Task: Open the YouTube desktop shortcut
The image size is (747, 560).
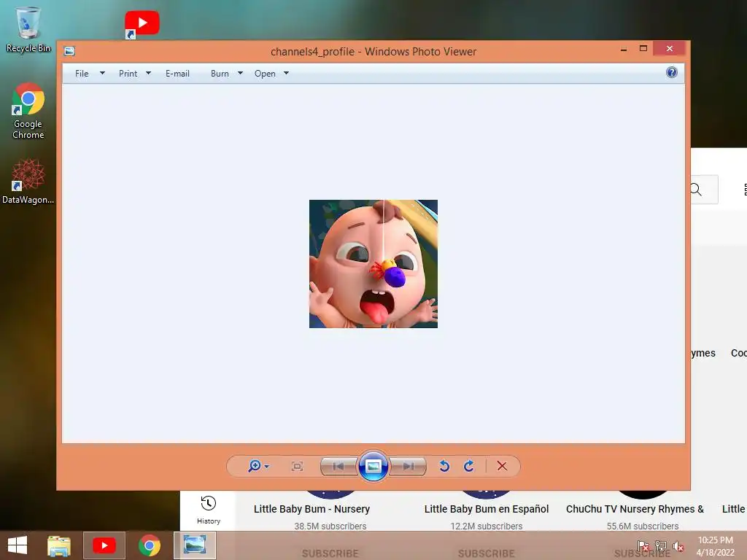Action: coord(142,24)
